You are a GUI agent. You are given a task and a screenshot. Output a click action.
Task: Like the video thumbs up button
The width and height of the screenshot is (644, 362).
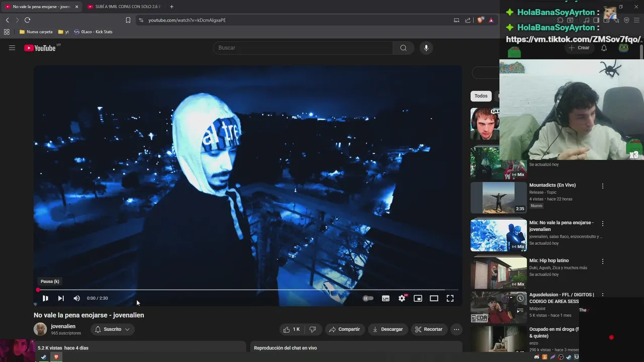[291, 329]
